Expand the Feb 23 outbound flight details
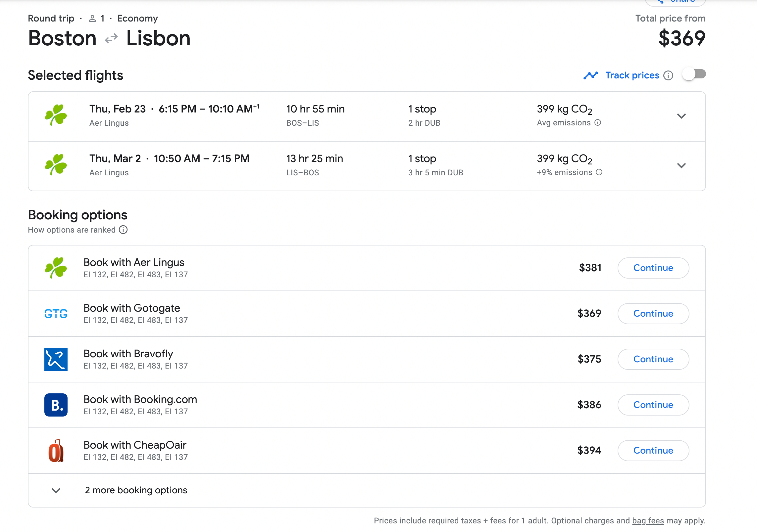 [681, 116]
